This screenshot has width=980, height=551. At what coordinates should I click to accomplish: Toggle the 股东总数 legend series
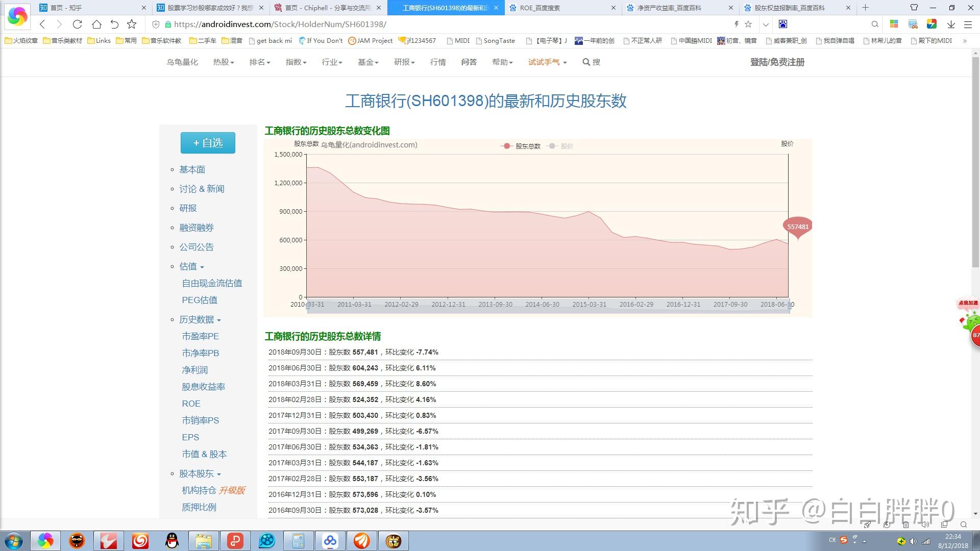pos(521,146)
